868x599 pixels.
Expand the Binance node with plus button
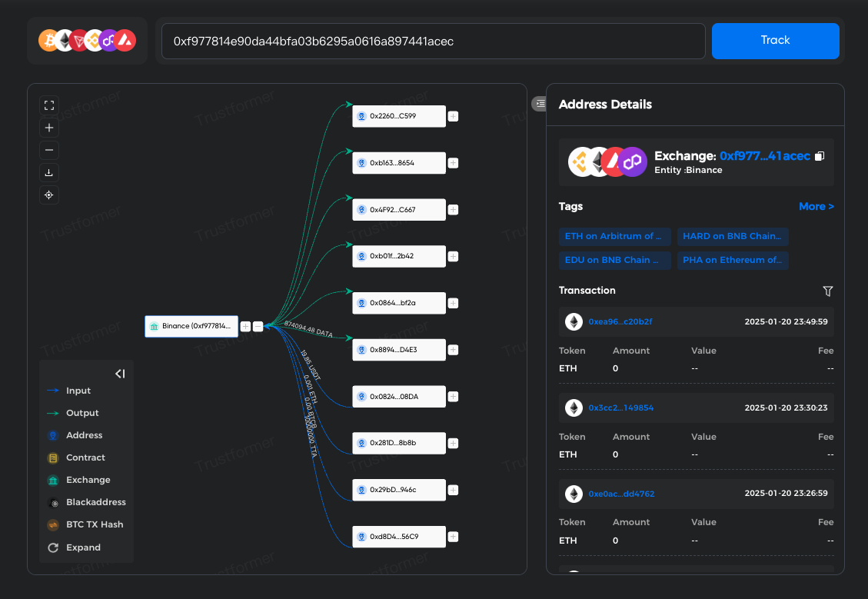[245, 327]
